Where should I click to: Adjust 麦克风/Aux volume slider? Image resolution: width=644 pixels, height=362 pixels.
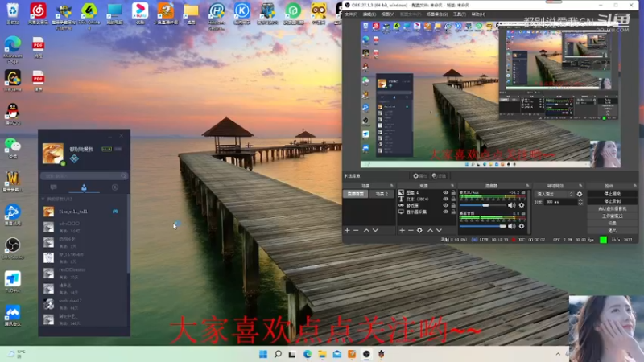(x=482, y=205)
